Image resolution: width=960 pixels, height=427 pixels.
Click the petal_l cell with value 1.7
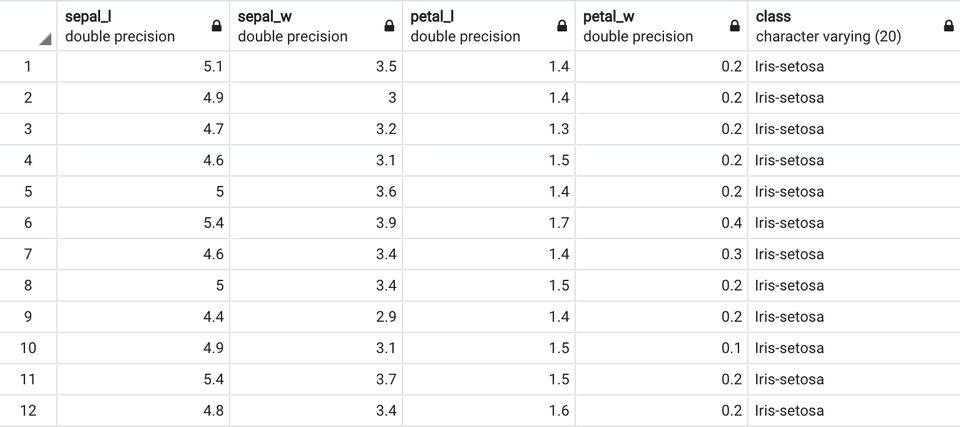(489, 223)
